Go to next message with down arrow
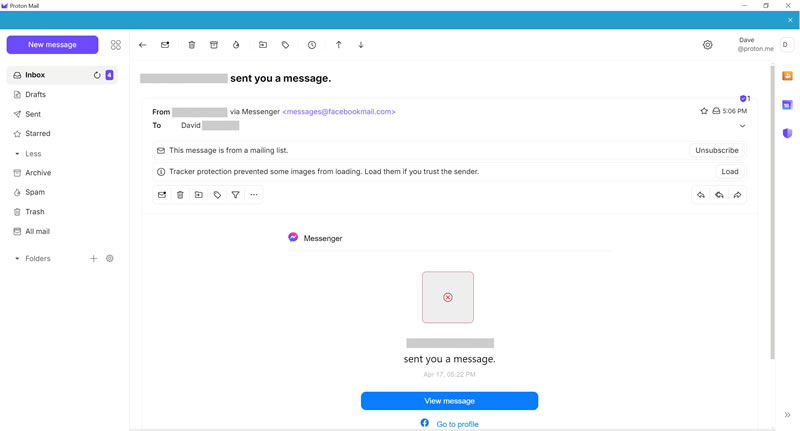 pyautogui.click(x=361, y=45)
